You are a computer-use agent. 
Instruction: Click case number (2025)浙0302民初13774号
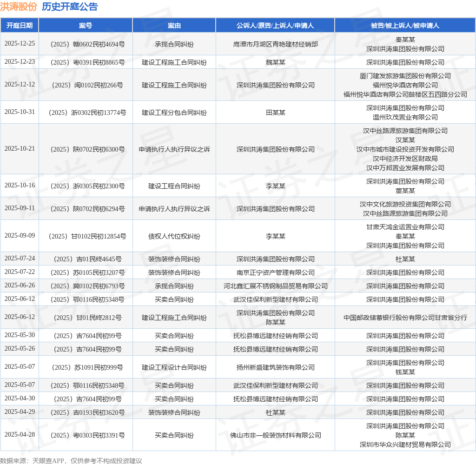point(87,113)
